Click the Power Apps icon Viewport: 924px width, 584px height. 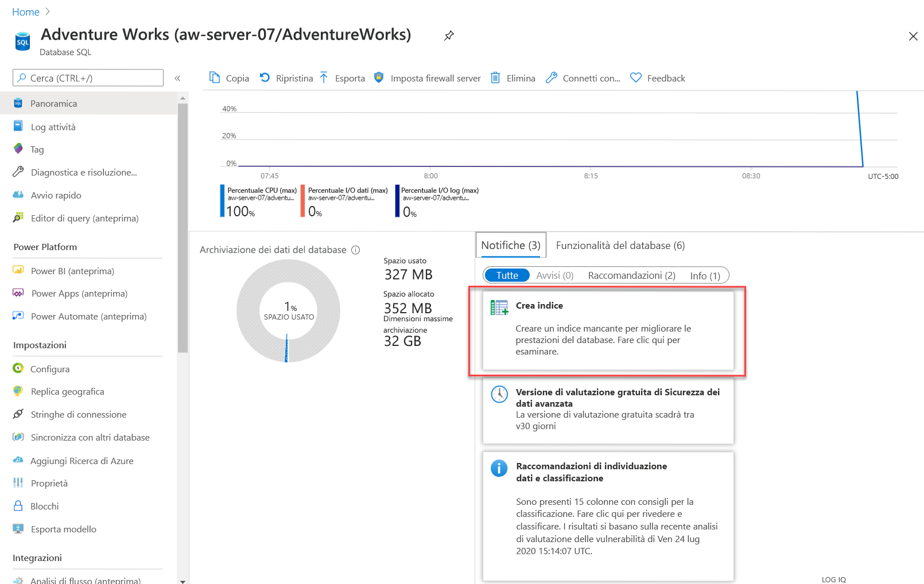[x=18, y=293]
